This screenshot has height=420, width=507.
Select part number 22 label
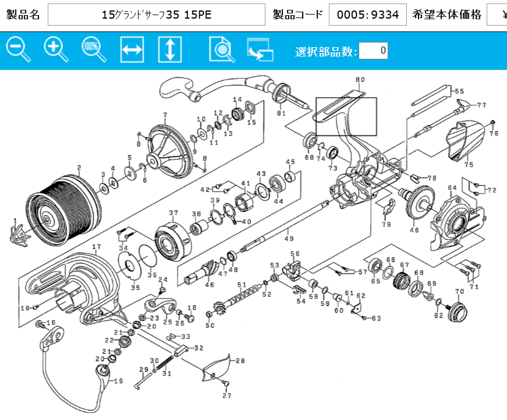(x=109, y=340)
